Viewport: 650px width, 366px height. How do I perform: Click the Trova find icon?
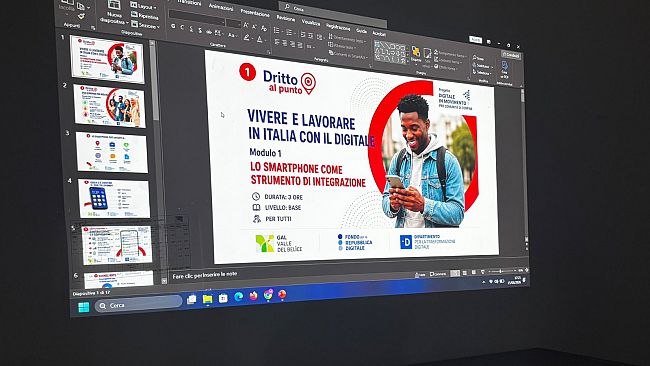(x=480, y=58)
